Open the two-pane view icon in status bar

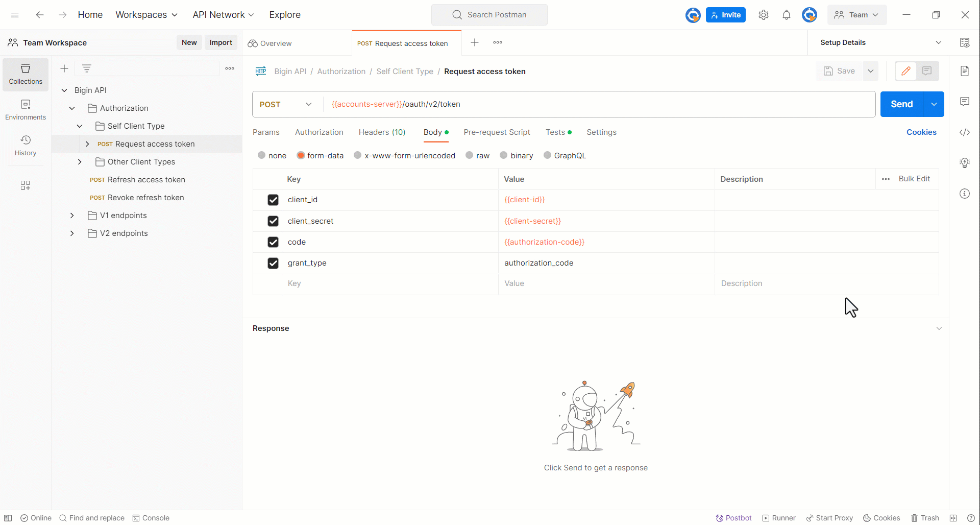pos(953,518)
